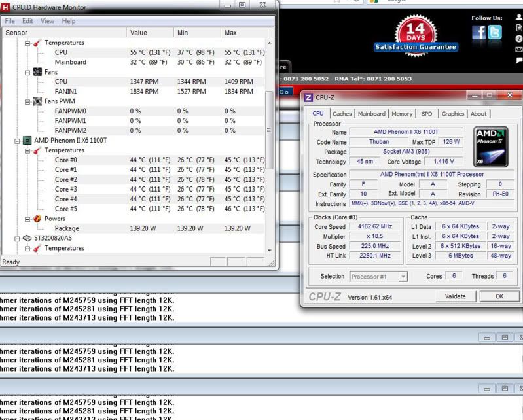Screen dimensions: 523x420
Task: Switch to the About tab in CPU-Z
Action: coord(478,114)
